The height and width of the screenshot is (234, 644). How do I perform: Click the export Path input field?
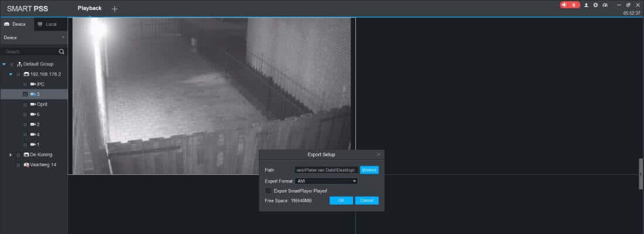pyautogui.click(x=326, y=170)
